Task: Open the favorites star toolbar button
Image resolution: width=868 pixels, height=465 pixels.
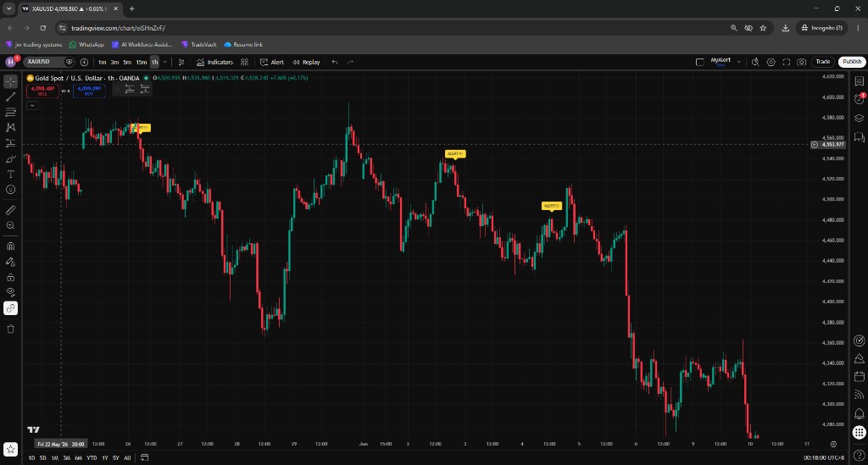Action: [x=10, y=449]
